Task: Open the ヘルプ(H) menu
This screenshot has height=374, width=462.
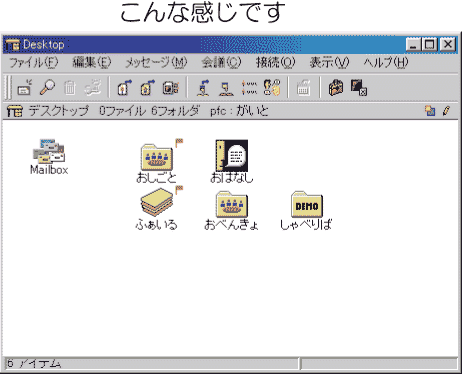Action: click(386, 62)
